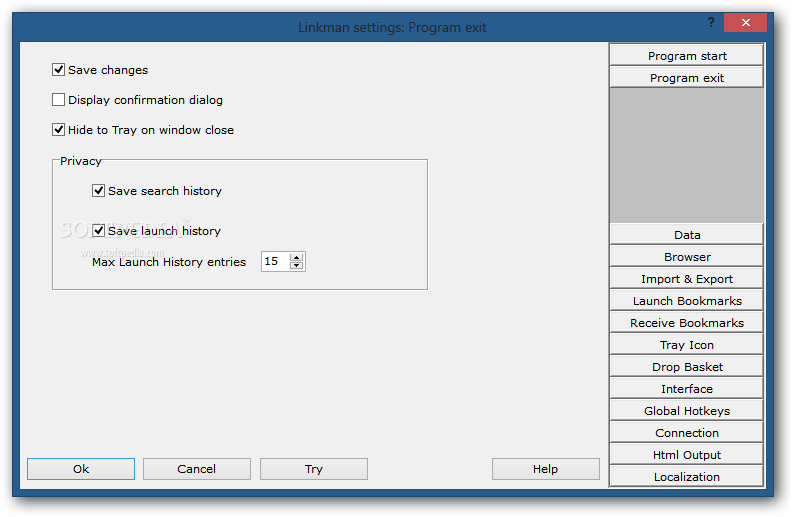The width and height of the screenshot is (794, 517).
Task: Switch to Interface settings
Action: pyautogui.click(x=687, y=389)
